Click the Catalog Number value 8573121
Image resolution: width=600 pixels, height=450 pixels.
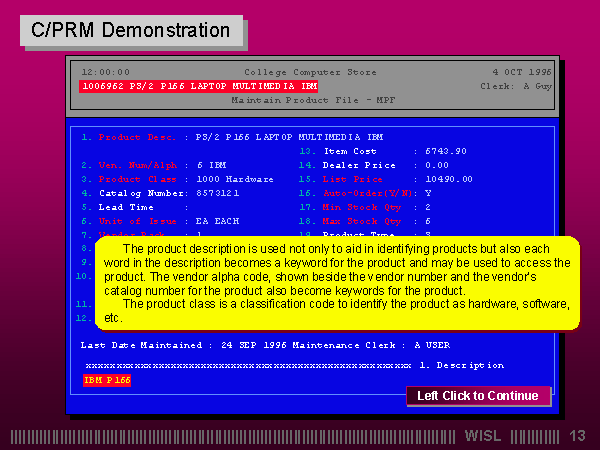(x=217, y=192)
